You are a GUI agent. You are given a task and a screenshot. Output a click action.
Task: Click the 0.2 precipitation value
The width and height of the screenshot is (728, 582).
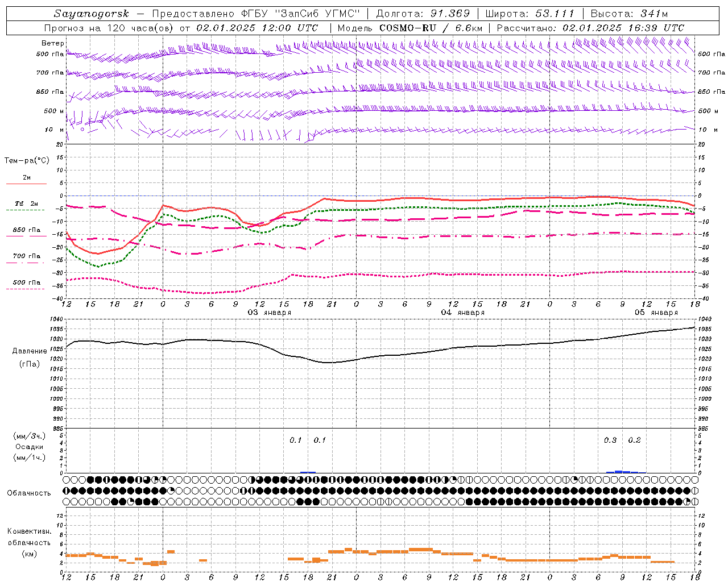click(x=634, y=440)
